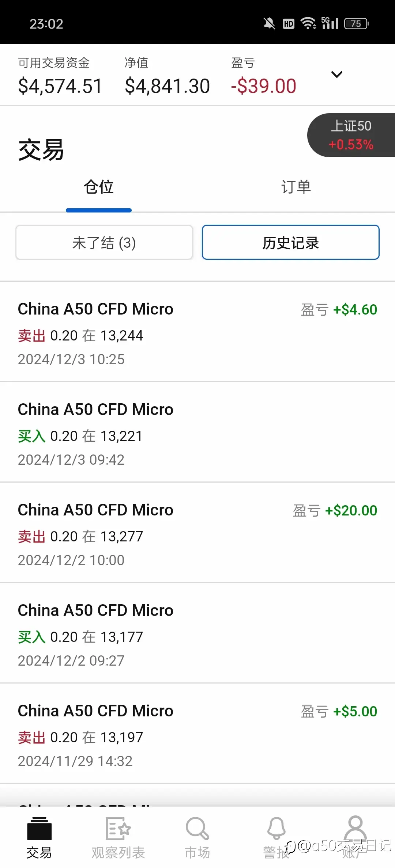Tap the battery 75 status indicator
Screen dimensions: 395x868
[356, 24]
